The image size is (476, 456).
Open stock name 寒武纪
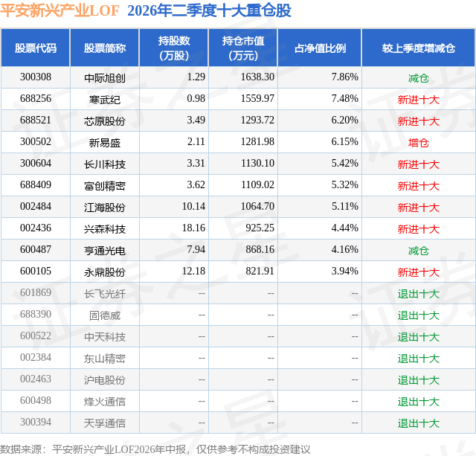[x=105, y=100]
